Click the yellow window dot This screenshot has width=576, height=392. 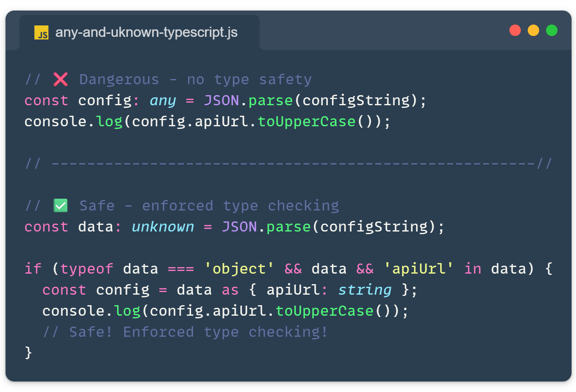pyautogui.click(x=533, y=30)
